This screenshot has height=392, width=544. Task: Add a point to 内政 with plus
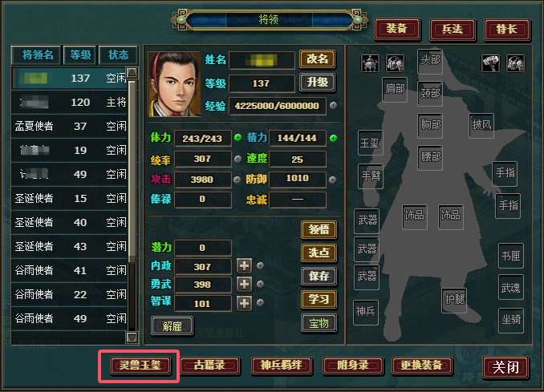point(244,266)
